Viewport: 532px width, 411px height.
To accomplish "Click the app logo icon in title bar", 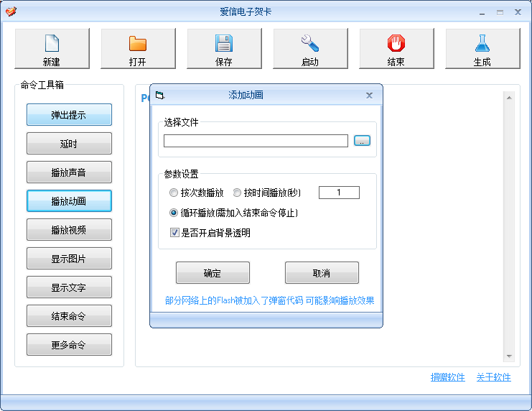I will point(11,11).
